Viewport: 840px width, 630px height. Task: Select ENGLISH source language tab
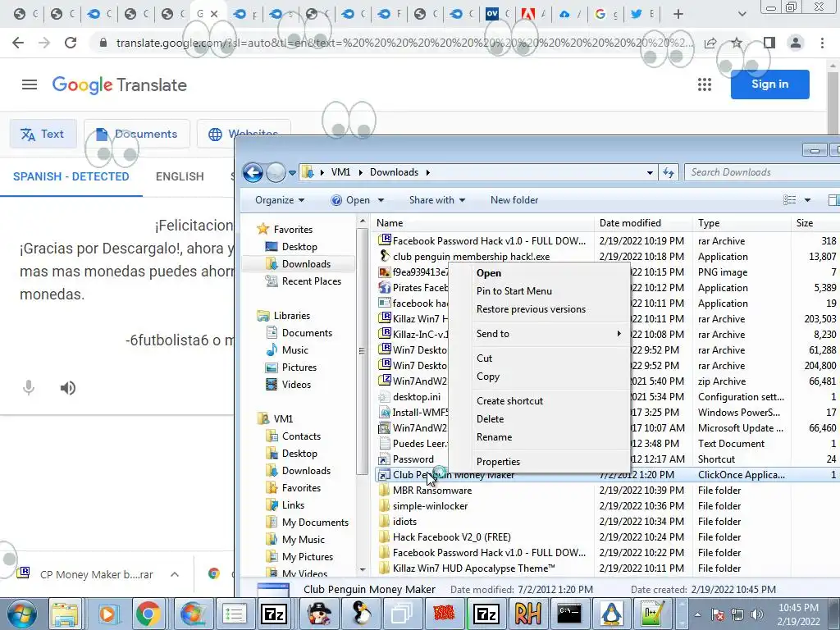click(x=180, y=176)
